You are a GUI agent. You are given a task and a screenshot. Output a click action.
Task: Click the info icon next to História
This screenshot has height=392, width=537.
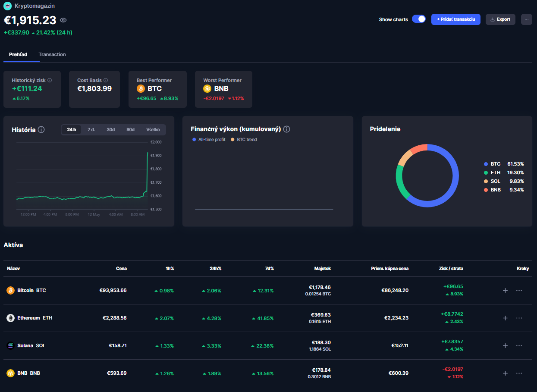point(41,130)
